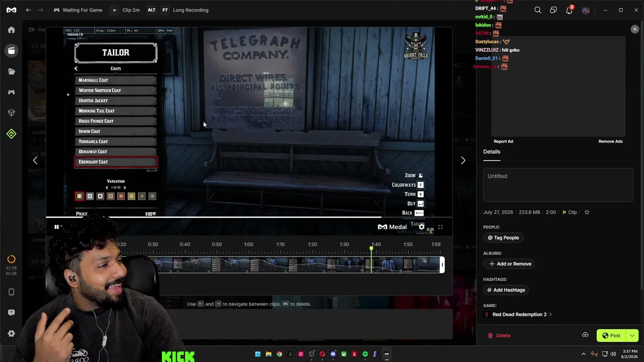The width and height of the screenshot is (644, 362).
Task: Click the first coat variation swatch
Action: point(79,197)
